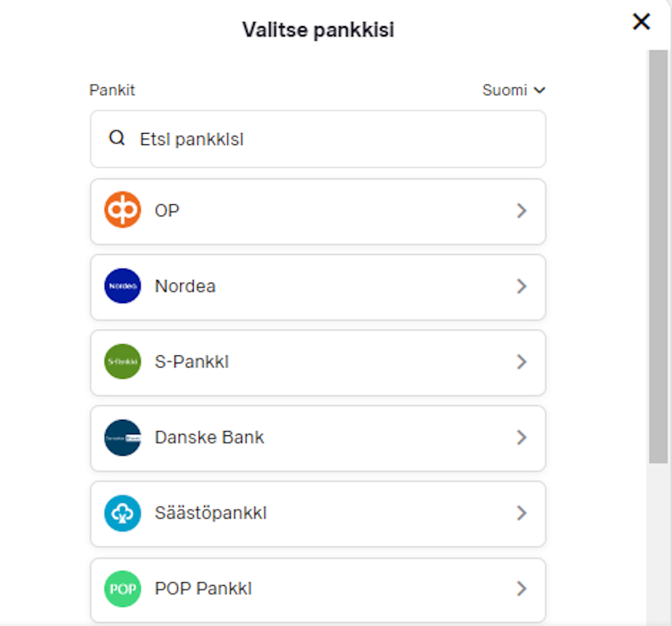Expand the OP bank row chevron

522,210
